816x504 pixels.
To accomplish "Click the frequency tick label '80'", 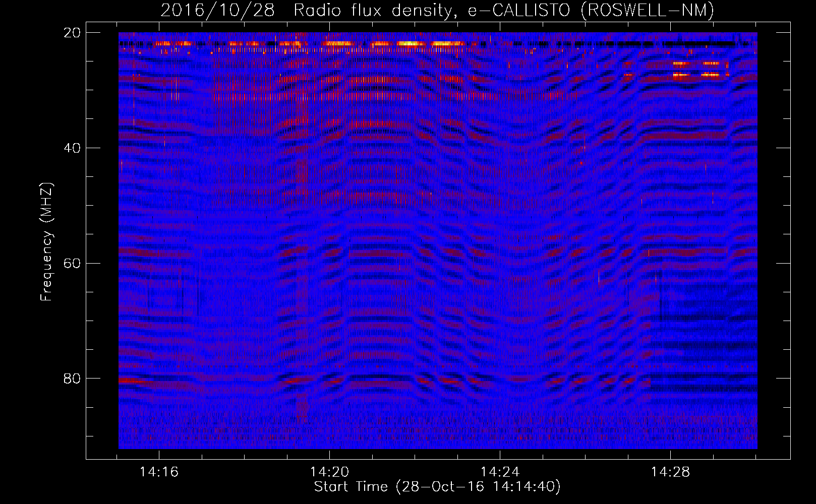I will [72, 379].
